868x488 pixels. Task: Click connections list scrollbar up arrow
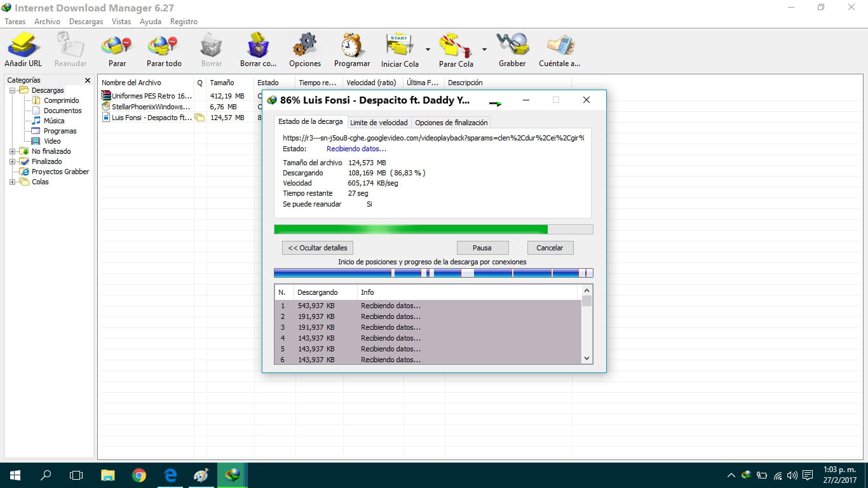point(587,290)
